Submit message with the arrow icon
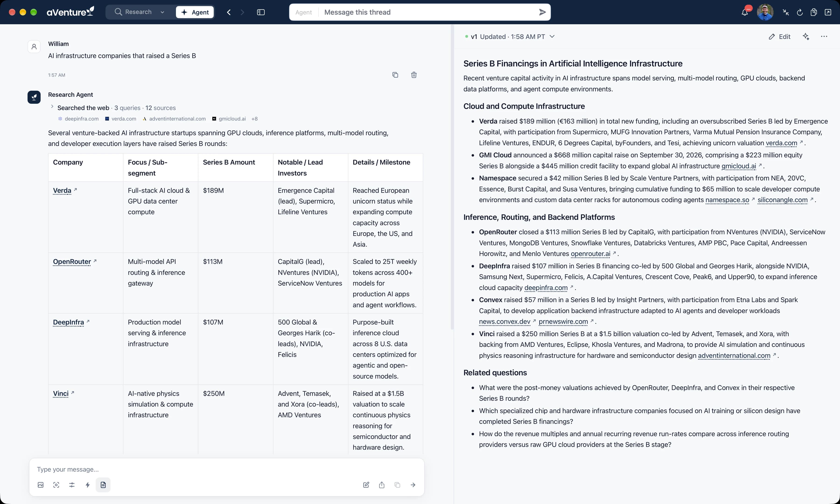The image size is (840, 504). [413, 485]
